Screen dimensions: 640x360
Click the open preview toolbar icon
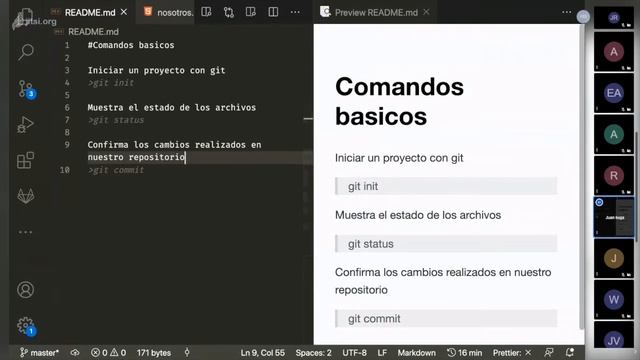[x=251, y=12]
